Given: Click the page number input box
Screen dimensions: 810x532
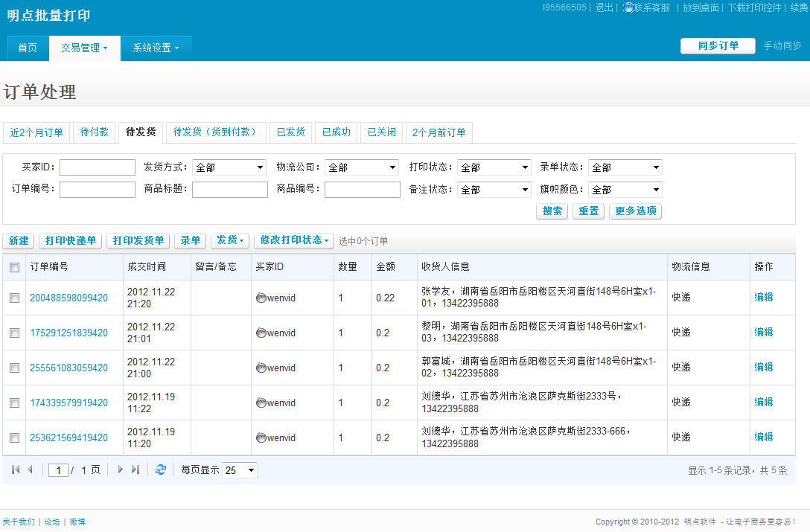Looking at the screenshot, I should click(58, 470).
